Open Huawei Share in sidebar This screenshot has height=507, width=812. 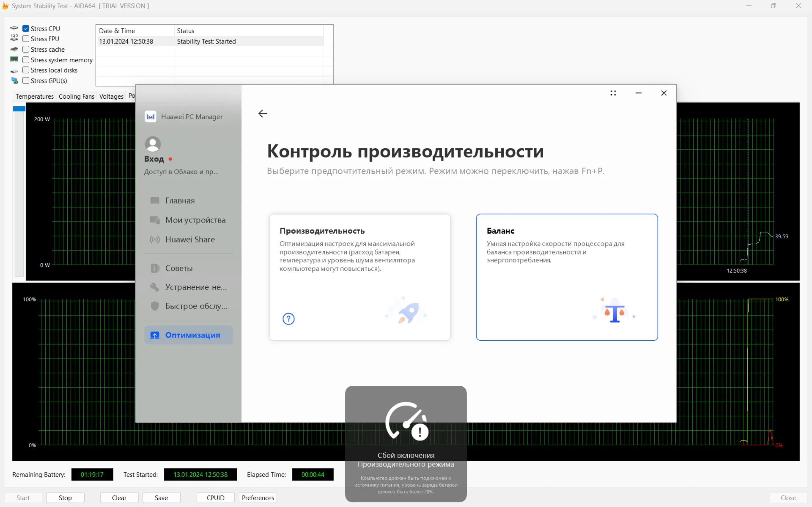point(190,239)
